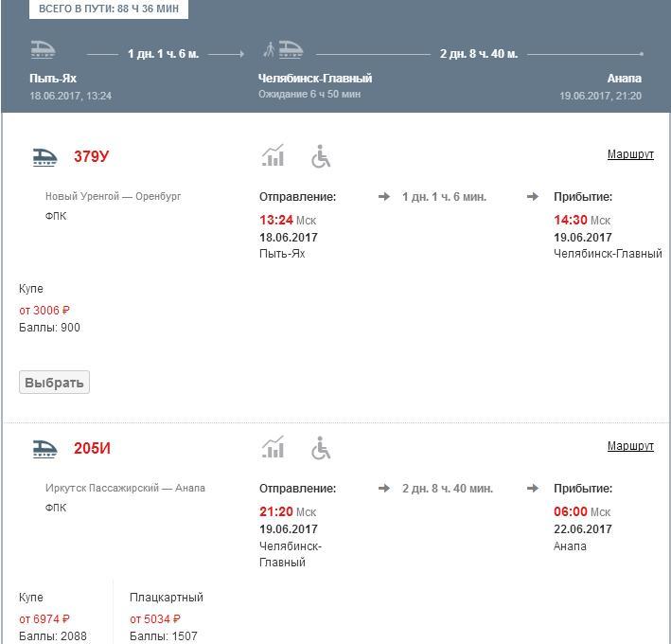The image size is (671, 644).
Task: Click the train icon beside 205И
Action: (x=44, y=448)
